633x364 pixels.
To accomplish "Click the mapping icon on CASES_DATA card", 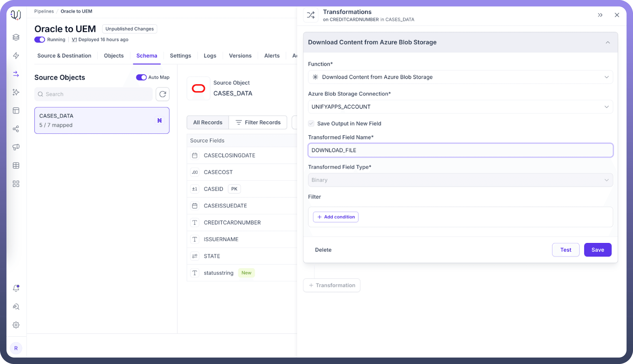I will 159,121.
